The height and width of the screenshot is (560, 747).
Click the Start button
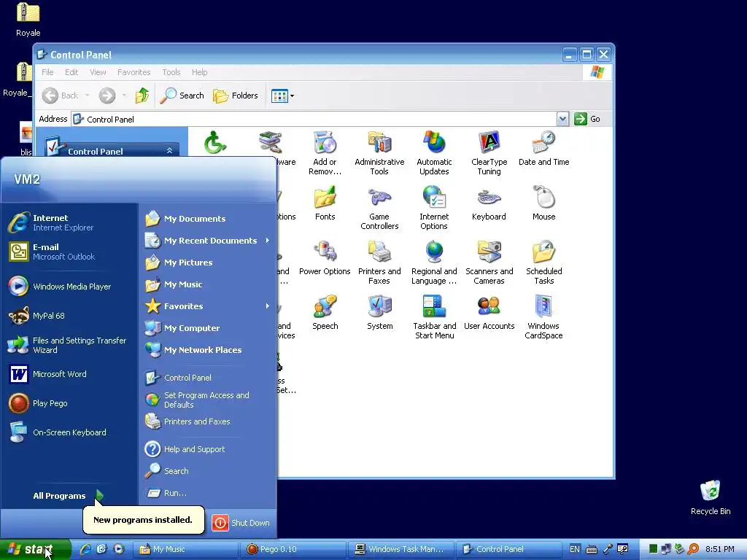coord(35,549)
